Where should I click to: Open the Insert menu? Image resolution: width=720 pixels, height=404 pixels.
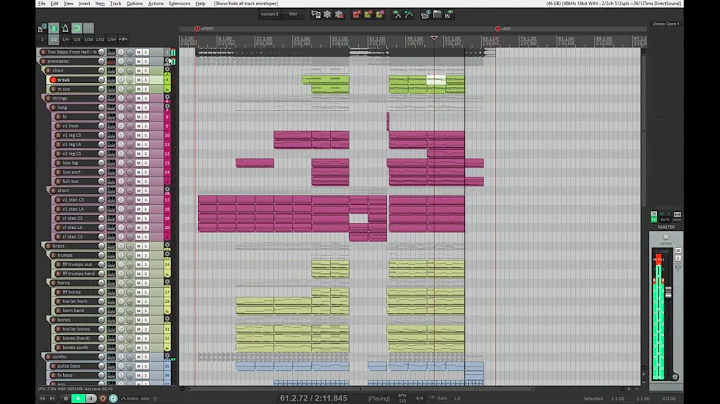click(84, 3)
